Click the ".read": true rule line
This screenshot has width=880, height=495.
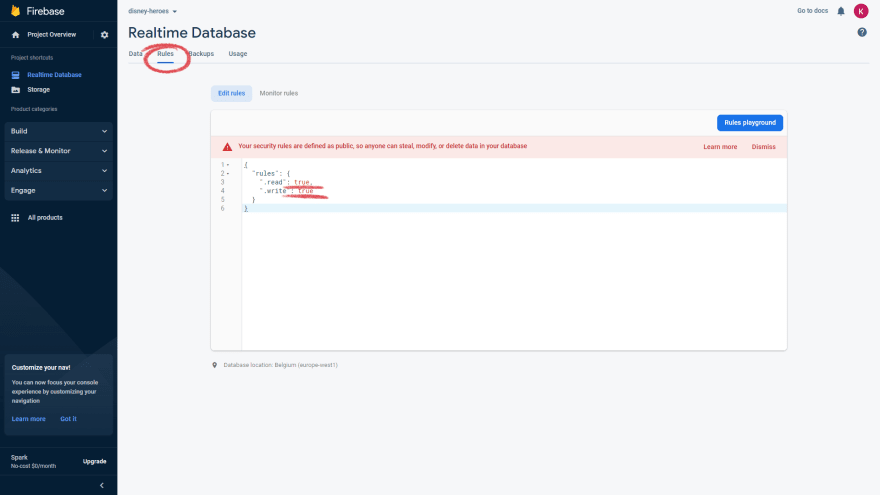point(286,182)
